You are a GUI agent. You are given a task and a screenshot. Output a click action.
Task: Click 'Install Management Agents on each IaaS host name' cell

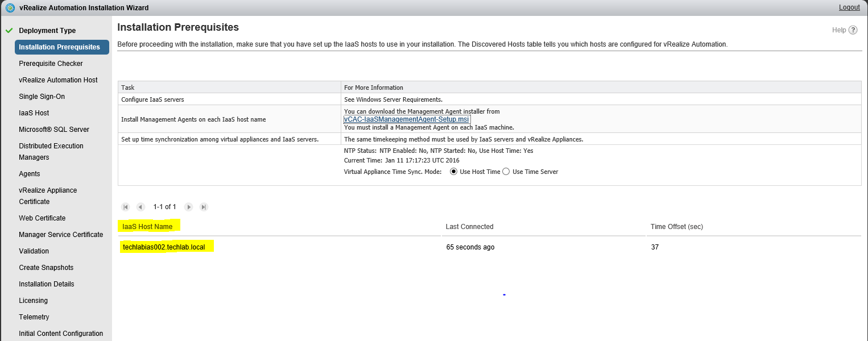point(230,119)
